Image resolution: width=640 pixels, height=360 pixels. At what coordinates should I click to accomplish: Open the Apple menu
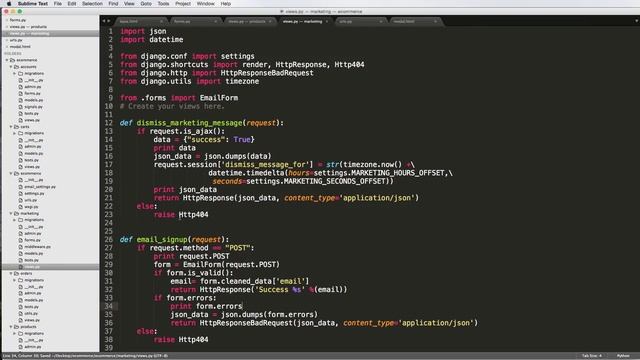[9, 4]
